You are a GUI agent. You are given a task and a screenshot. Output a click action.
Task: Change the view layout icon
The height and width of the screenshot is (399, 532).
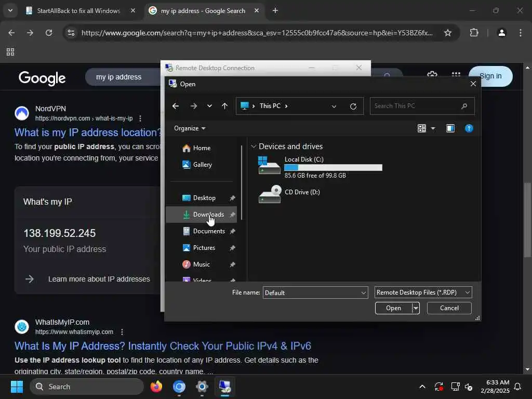tap(422, 128)
